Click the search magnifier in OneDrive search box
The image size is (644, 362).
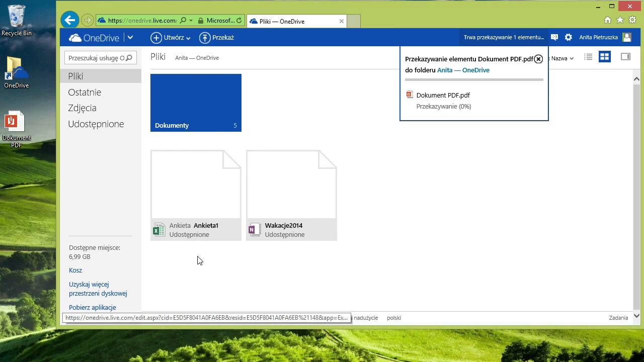tap(129, 58)
